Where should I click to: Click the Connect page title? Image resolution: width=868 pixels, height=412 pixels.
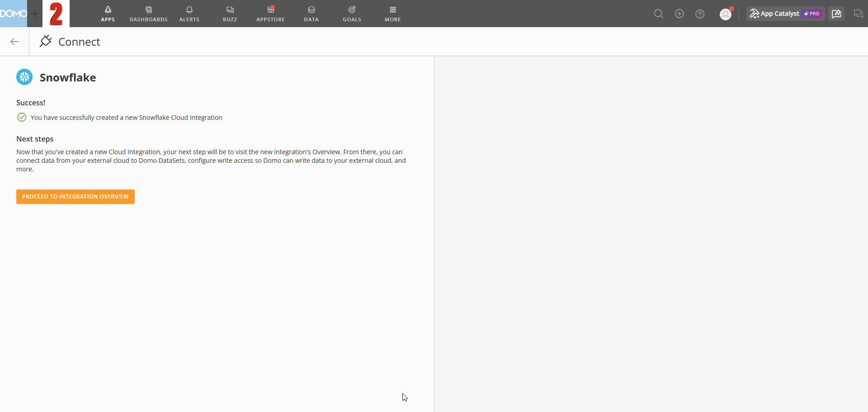tap(79, 42)
